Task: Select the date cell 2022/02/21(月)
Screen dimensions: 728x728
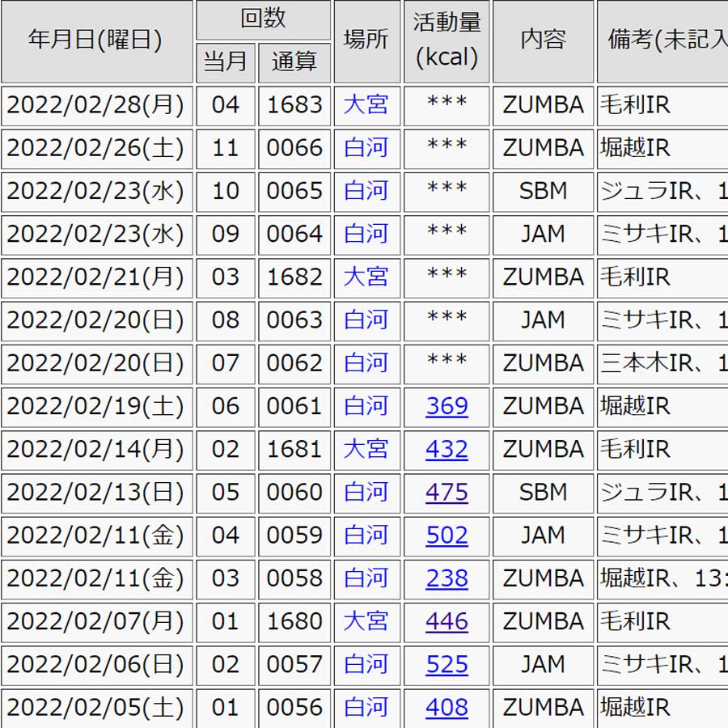Action: [x=96, y=278]
